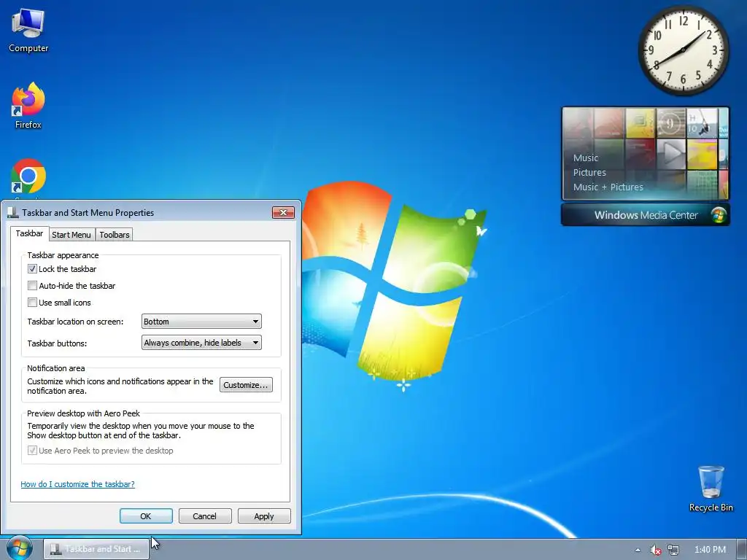Launch the Google Chrome desktop shortcut
The image size is (747, 560).
(x=28, y=177)
